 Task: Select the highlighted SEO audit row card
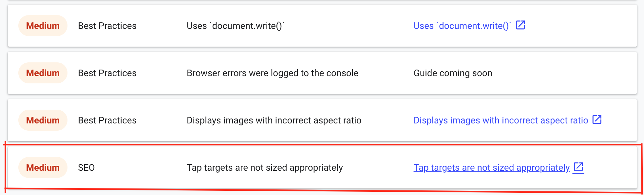(x=322, y=167)
